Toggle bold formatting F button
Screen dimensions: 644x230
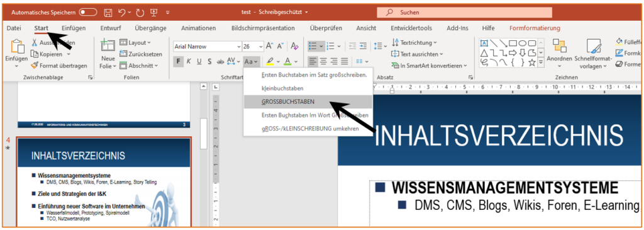(178, 62)
